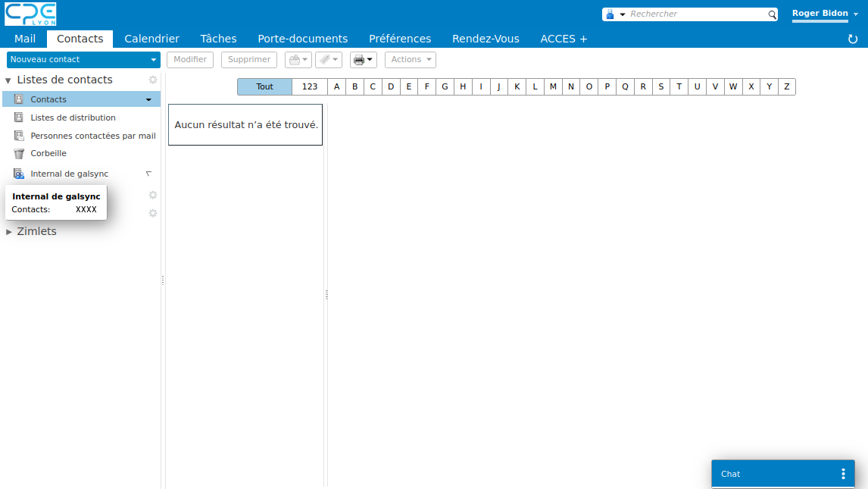Open the Nouveau contact dropdown arrow
The width and height of the screenshot is (868, 489).
[153, 60]
